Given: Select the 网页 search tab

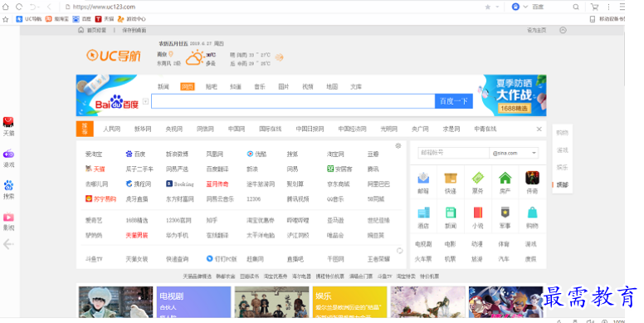Looking at the screenshot, I should pyautogui.click(x=188, y=86).
